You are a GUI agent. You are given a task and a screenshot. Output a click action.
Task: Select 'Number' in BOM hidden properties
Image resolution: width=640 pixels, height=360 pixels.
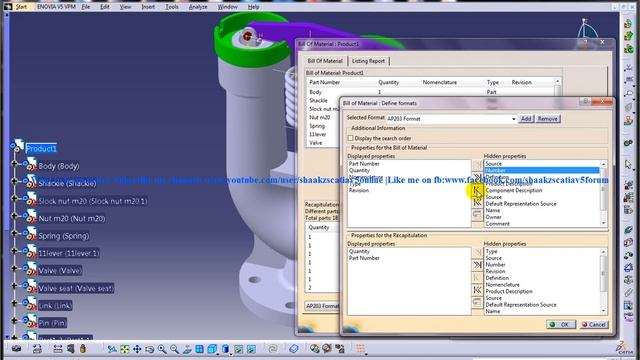(x=541, y=170)
